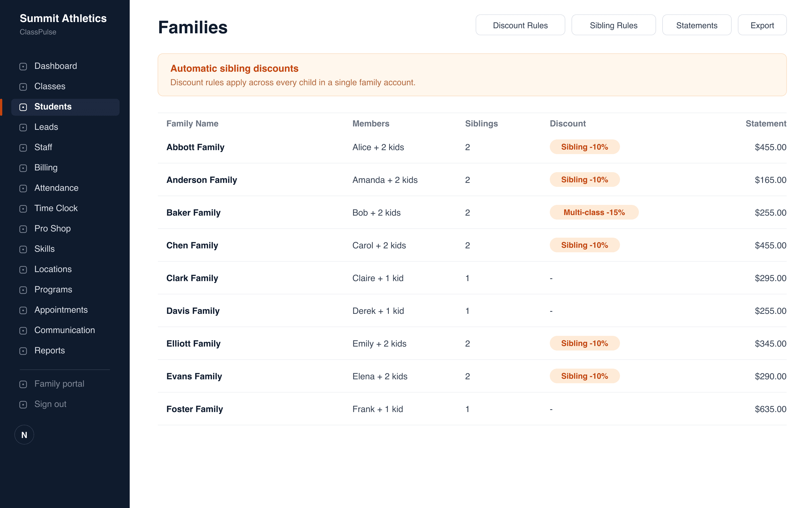Screen dimensions: 812x508
Task: Click the Reports sidebar icon
Action: pos(23,351)
